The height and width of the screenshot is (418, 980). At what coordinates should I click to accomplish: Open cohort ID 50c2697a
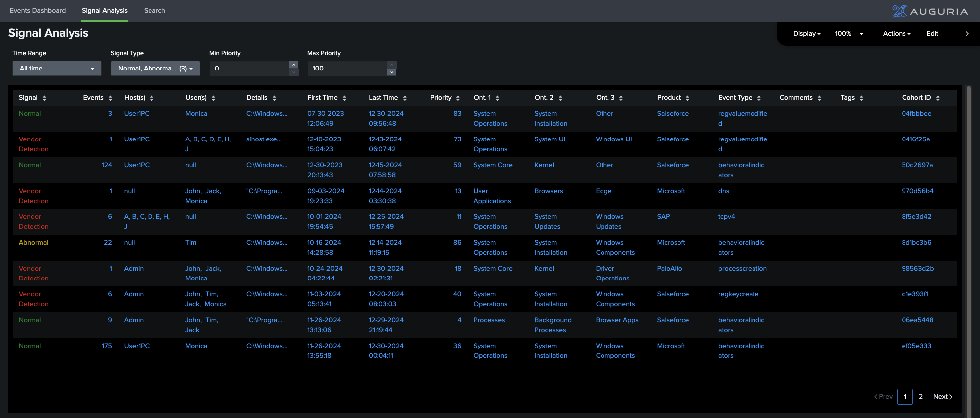[917, 165]
